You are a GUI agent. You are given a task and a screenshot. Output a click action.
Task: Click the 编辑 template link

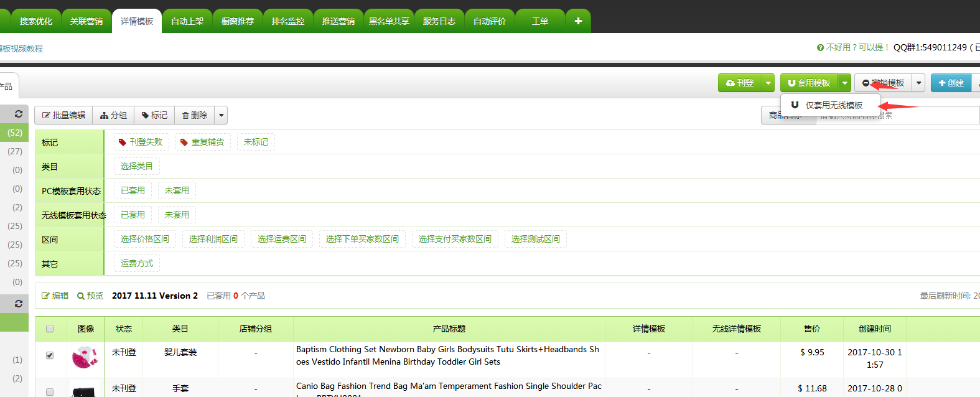pyautogui.click(x=55, y=296)
